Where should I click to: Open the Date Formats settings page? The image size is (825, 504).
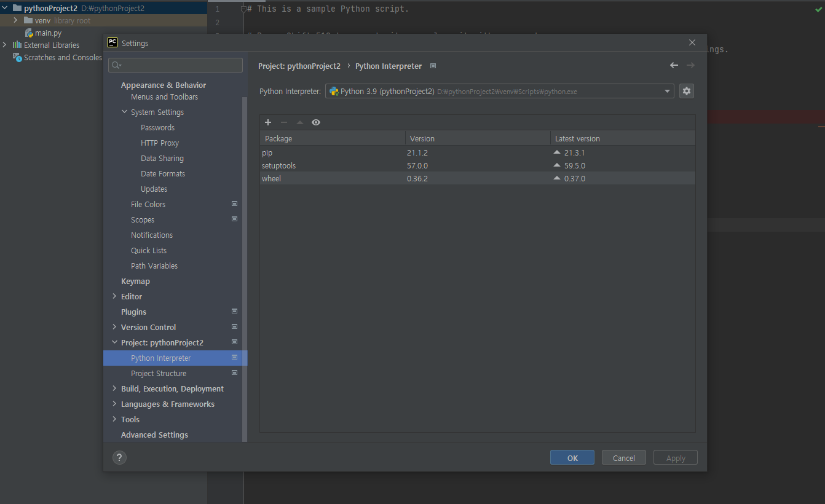click(x=163, y=174)
